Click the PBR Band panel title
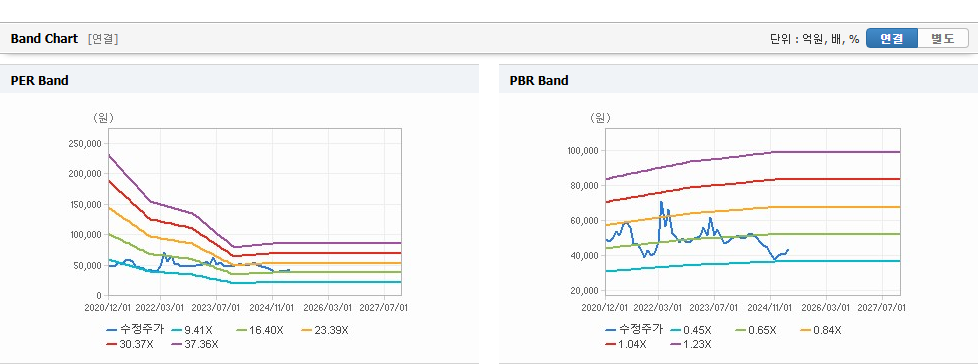 click(x=539, y=80)
